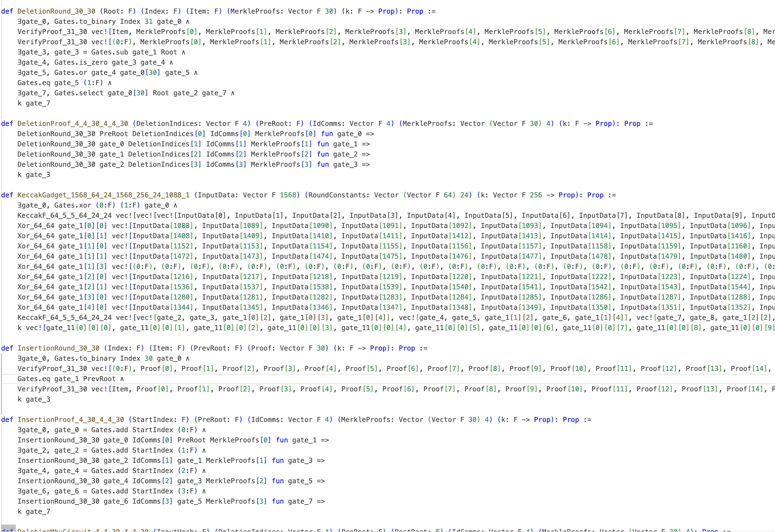The image size is (775, 532).
Task: Click Gates.add StartIndex (3:F) expression
Action: (x=144, y=491)
